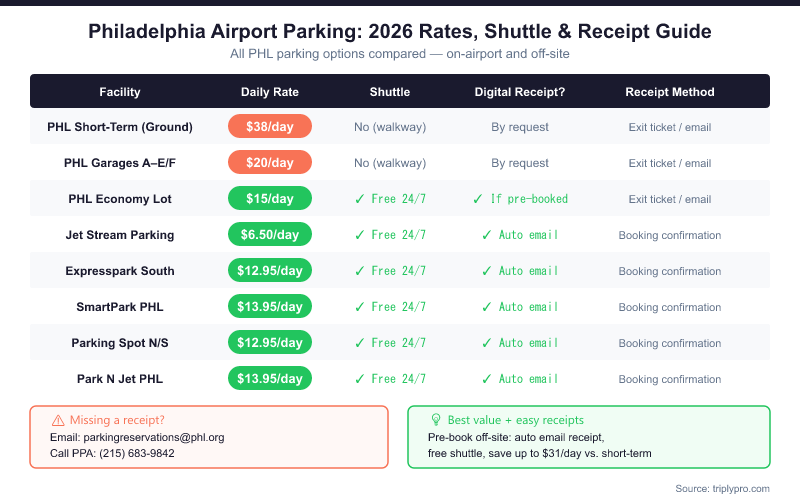
Task: Click the red $38/day rate badge
Action: [270, 127]
